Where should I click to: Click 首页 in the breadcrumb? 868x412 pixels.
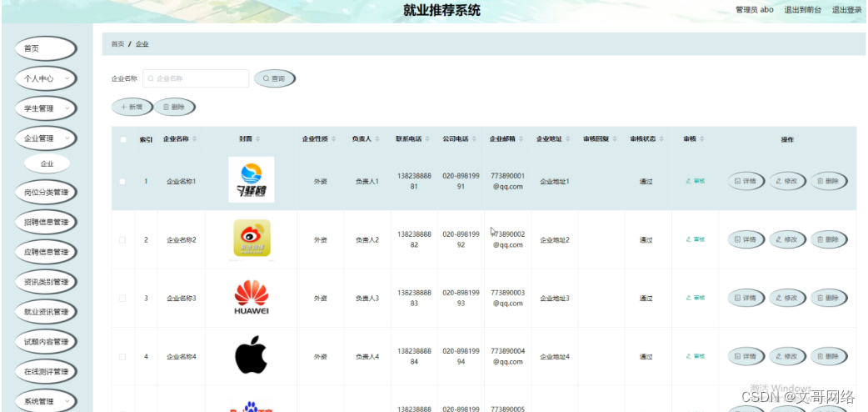[x=118, y=44]
